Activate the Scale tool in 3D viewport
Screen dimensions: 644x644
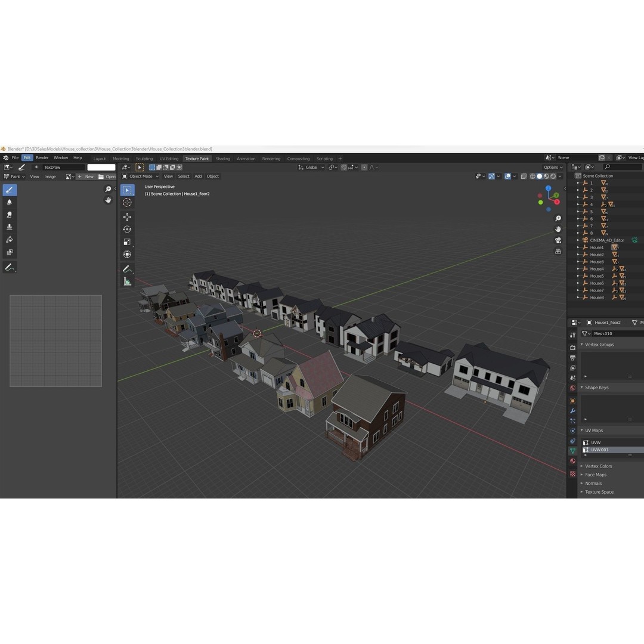[x=128, y=242]
